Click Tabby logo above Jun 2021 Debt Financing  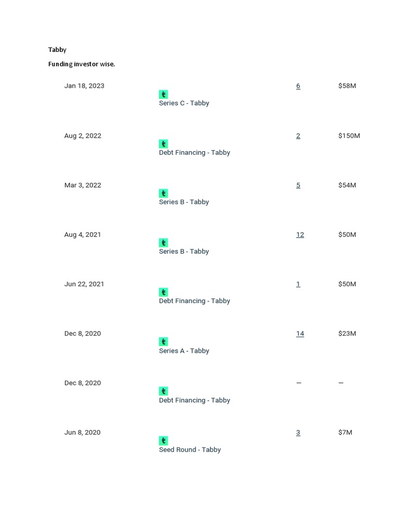[163, 292]
